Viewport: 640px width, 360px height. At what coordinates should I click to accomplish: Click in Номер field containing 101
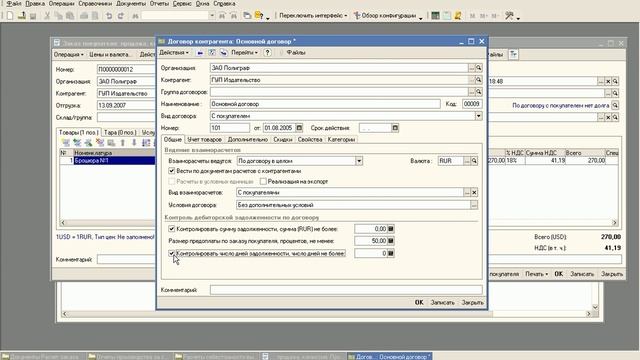click(230, 128)
